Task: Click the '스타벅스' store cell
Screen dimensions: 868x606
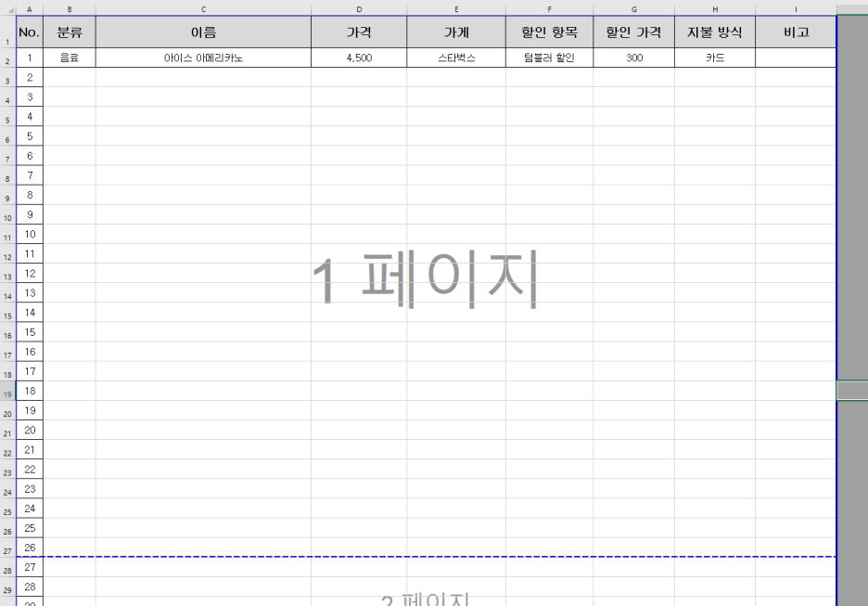Action: [456, 58]
